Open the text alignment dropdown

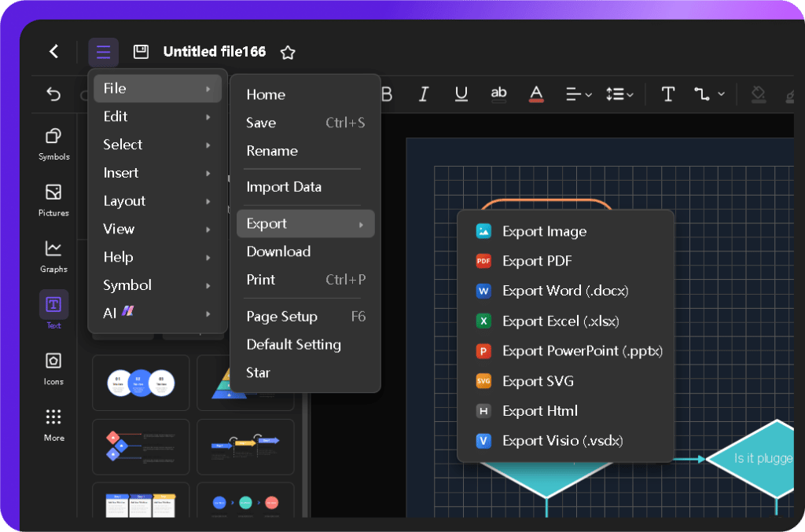pos(578,94)
